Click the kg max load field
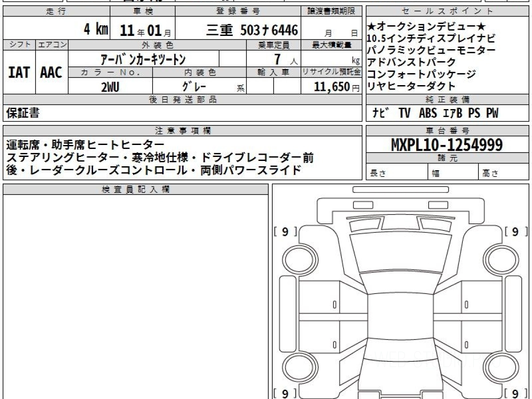The image size is (532, 399). tap(332, 59)
